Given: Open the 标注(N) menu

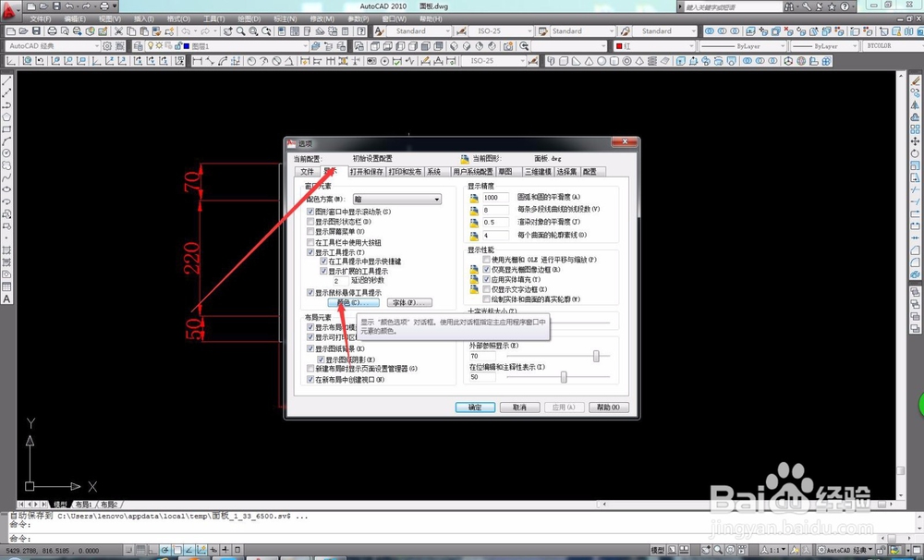Looking at the screenshot, I should coord(286,18).
